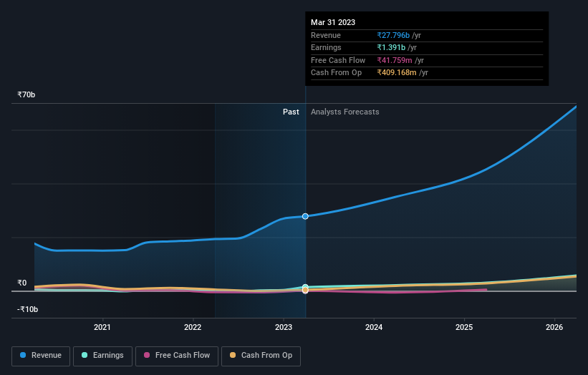This screenshot has width=588, height=375.
Task: Click the ₹1.391b earnings value
Action: (391, 47)
